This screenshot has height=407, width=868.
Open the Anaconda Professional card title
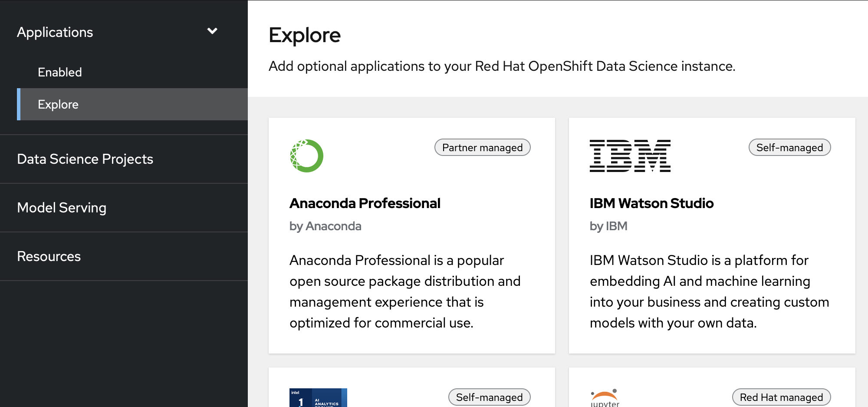[x=365, y=203]
